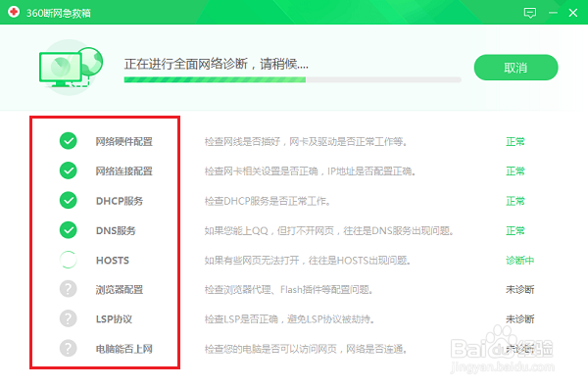Click the network diagnosis progress bar
Image resolution: width=588 pixels, height=388 pixels.
point(292,79)
